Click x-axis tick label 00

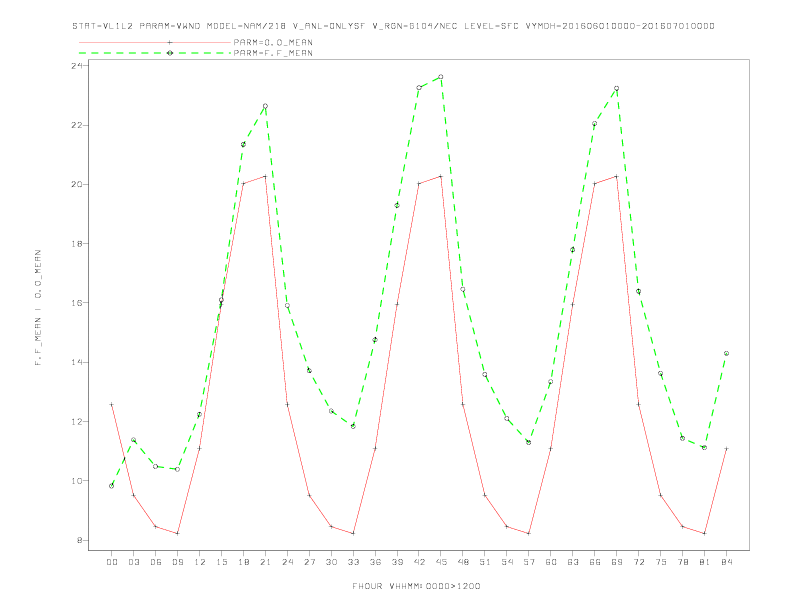112,562
